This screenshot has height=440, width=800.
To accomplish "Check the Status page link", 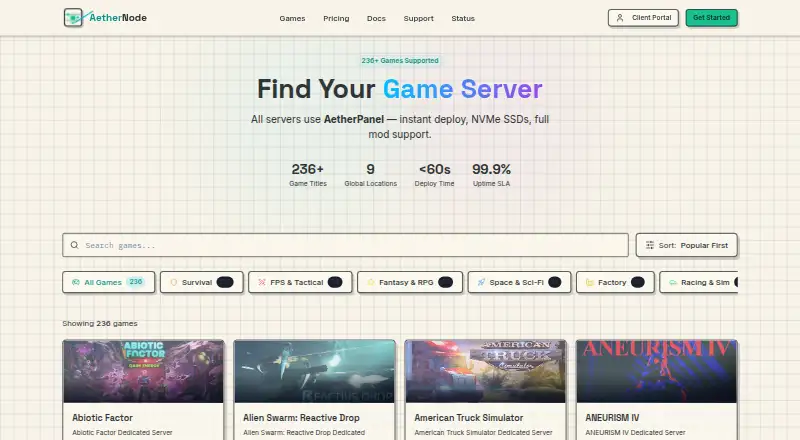I will [463, 18].
